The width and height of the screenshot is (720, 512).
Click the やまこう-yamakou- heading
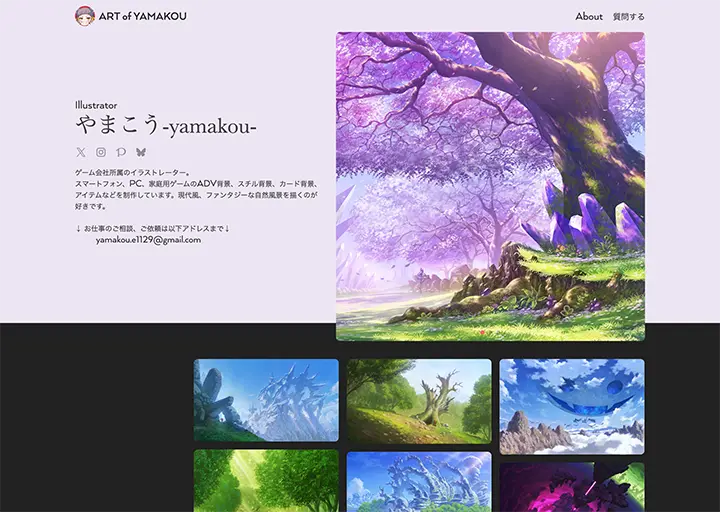point(166,125)
